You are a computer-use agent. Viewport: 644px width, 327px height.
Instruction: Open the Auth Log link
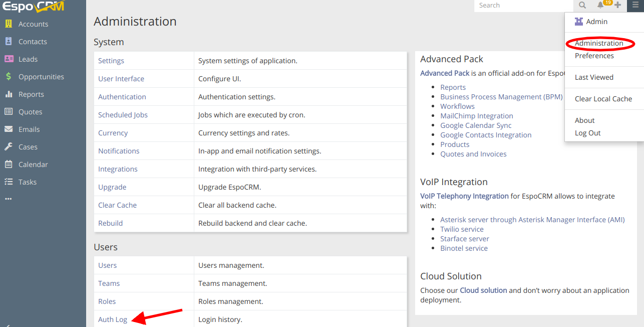(113, 319)
